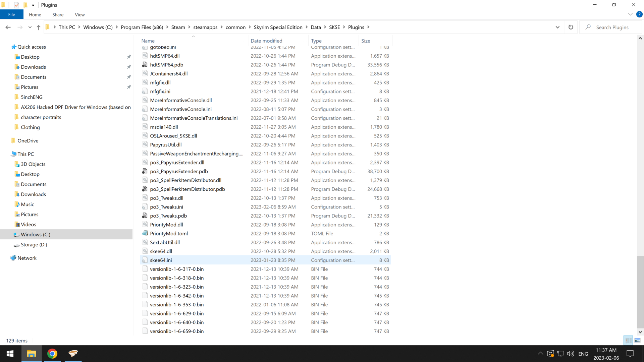
Task: Select OneDrive in navigation pane
Action: (28, 141)
